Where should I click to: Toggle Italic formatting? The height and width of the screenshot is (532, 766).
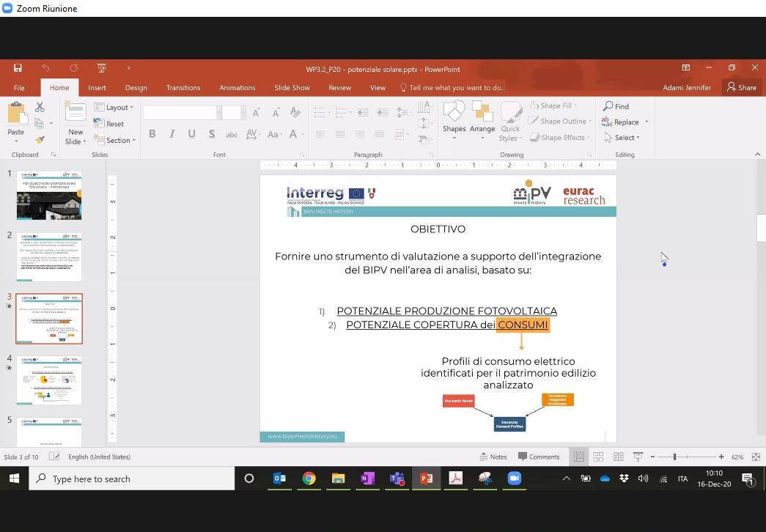(172, 134)
